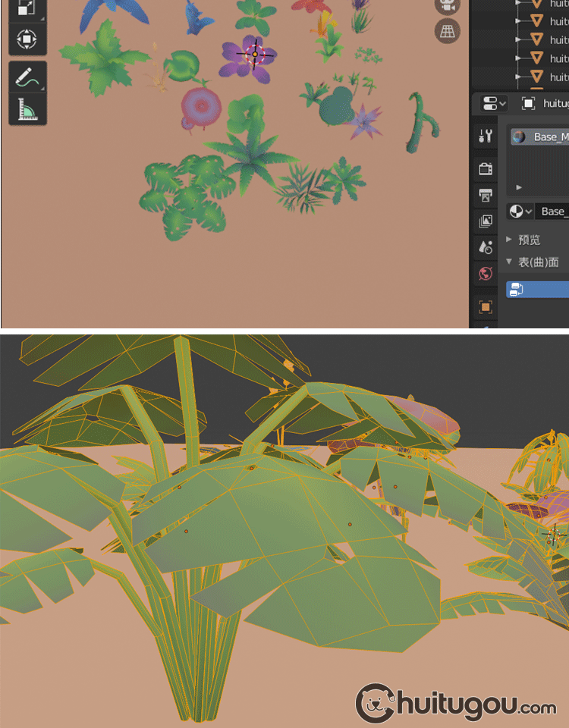
Task: Select the purple flower model in the viewport
Action: point(247,59)
